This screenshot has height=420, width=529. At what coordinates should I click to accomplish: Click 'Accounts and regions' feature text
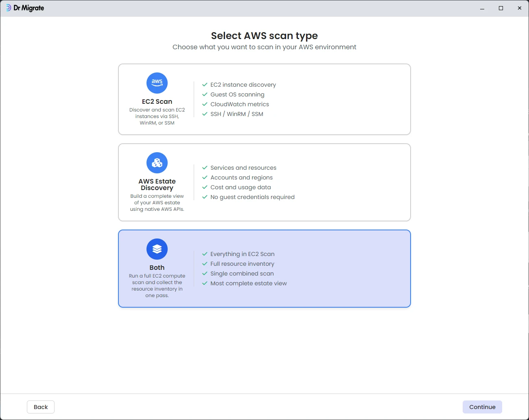click(x=241, y=177)
